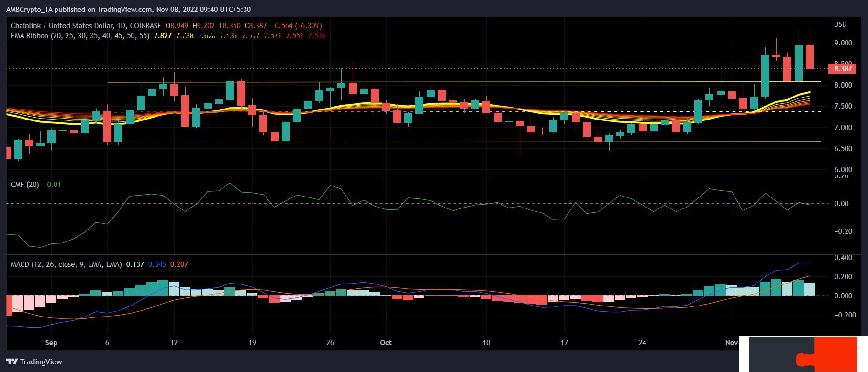Click the 6.500 price axis label

[843, 149]
